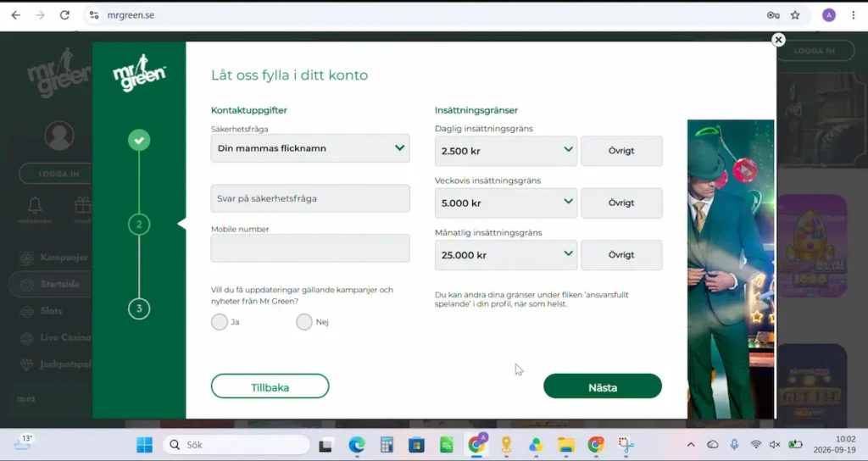Open the Chrome profile avatar

point(829,15)
